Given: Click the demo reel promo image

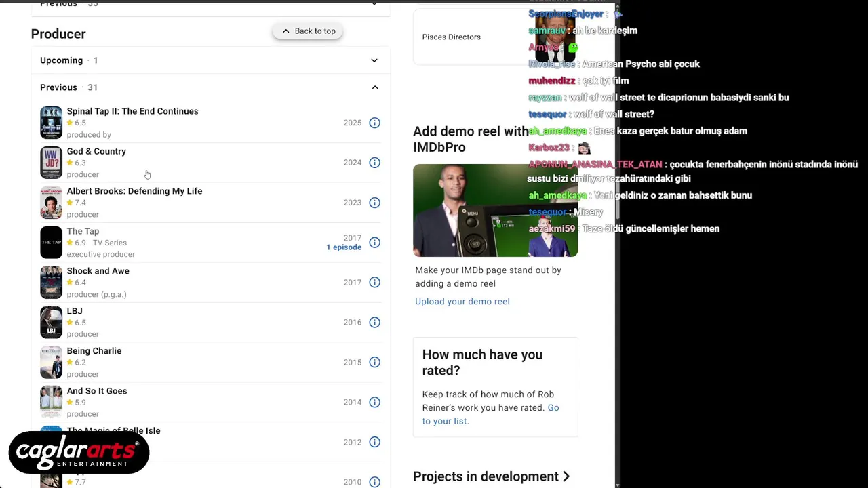Looking at the screenshot, I should (495, 211).
